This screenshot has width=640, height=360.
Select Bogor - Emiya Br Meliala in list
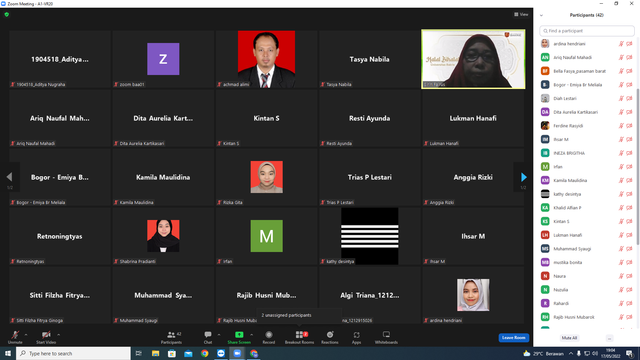point(587,85)
